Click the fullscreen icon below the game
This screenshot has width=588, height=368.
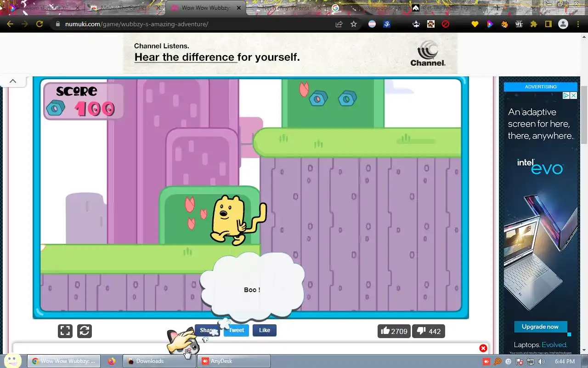[65, 331]
